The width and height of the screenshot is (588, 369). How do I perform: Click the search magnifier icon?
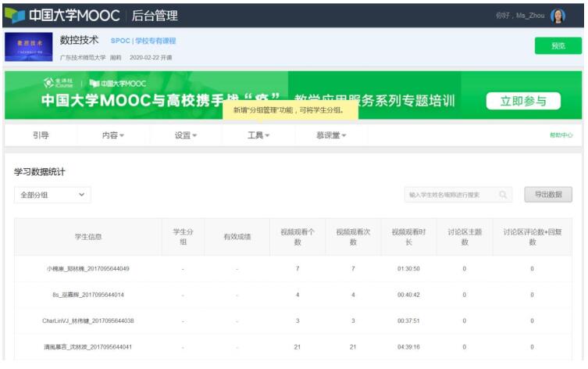click(504, 195)
